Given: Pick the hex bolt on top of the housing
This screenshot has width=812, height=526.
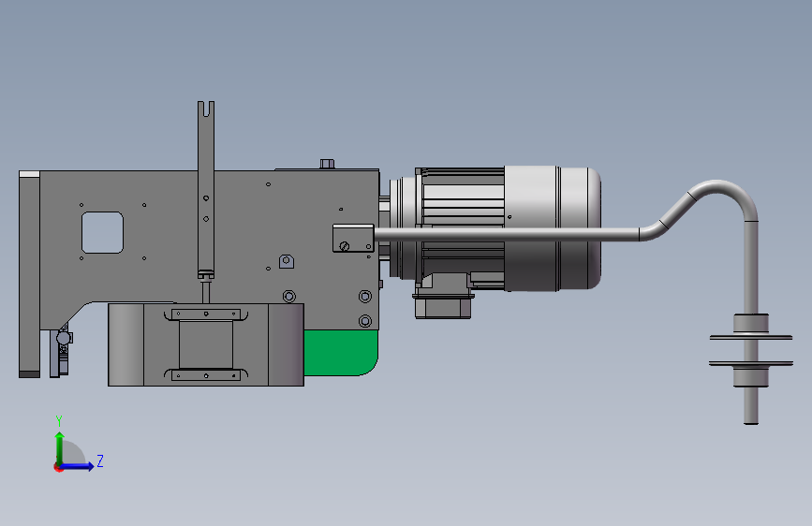Looking at the screenshot, I should [x=327, y=164].
